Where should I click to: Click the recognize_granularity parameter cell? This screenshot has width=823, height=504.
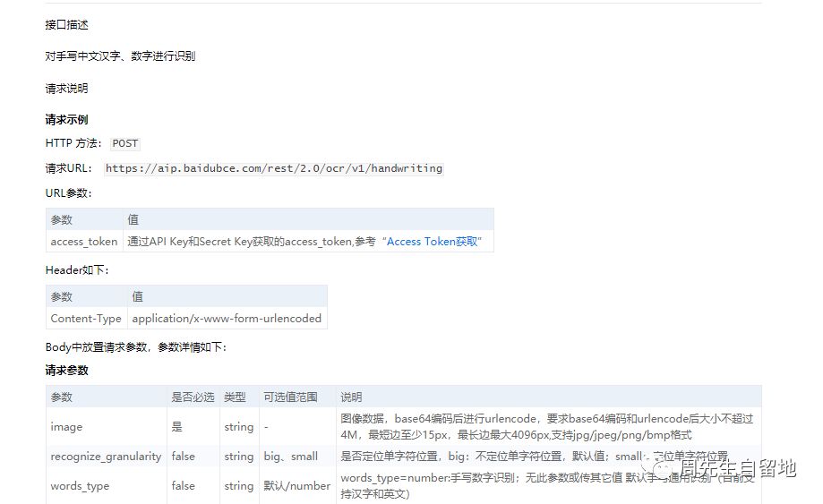106,457
